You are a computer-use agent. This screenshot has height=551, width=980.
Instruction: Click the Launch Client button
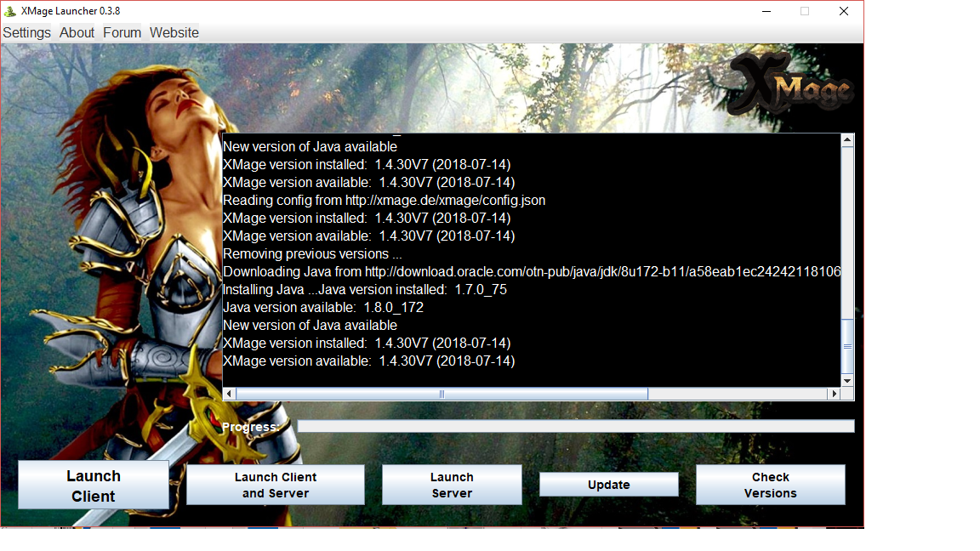93,486
